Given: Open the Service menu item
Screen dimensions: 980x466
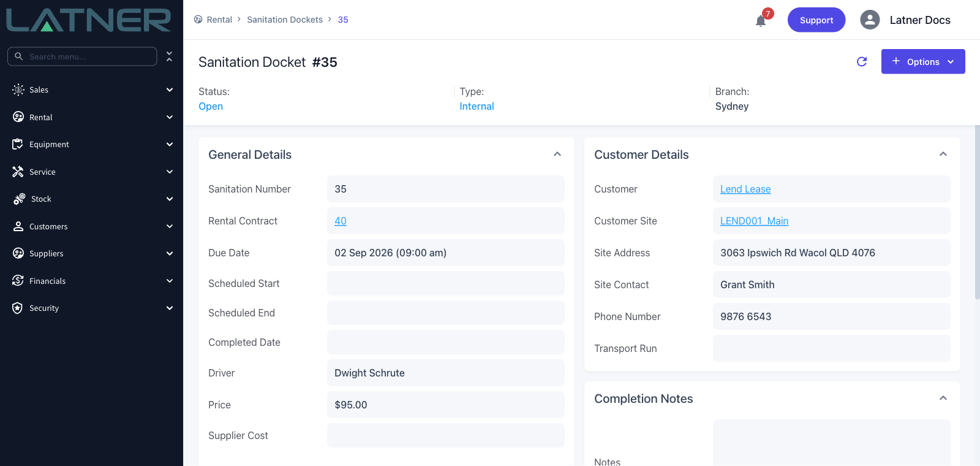Looking at the screenshot, I should click(92, 172).
